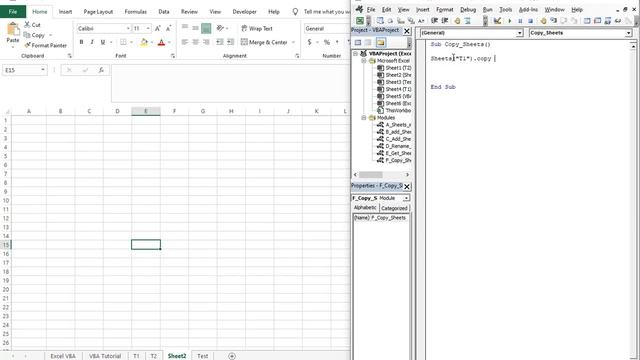Toggle Bold formatting in Excel

click(x=81, y=42)
